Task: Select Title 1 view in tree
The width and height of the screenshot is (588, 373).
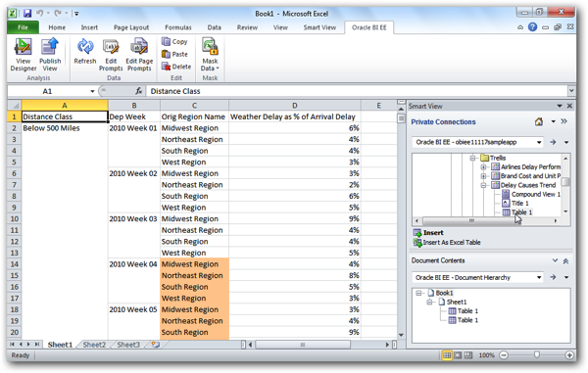Action: pyautogui.click(x=520, y=203)
